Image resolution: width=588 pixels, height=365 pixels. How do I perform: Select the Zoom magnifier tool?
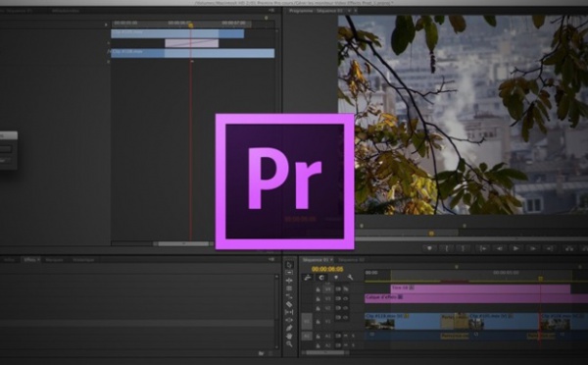pyautogui.click(x=289, y=343)
